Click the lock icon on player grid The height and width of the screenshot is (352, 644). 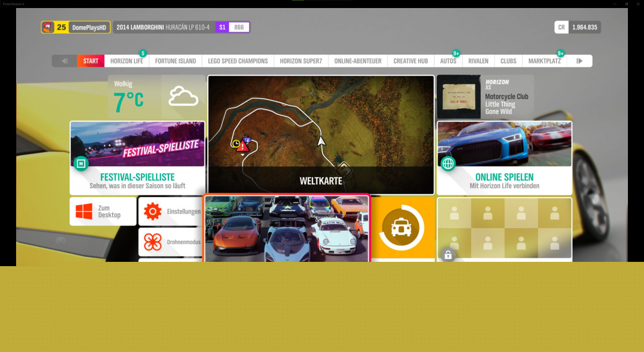(448, 254)
